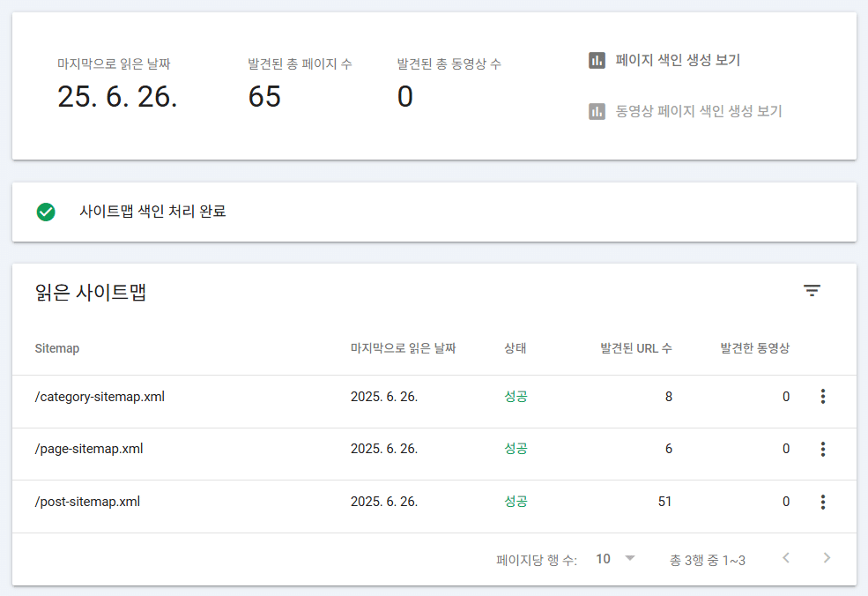
Task: Select the /post-sitemap.xml entry
Action: click(x=87, y=502)
